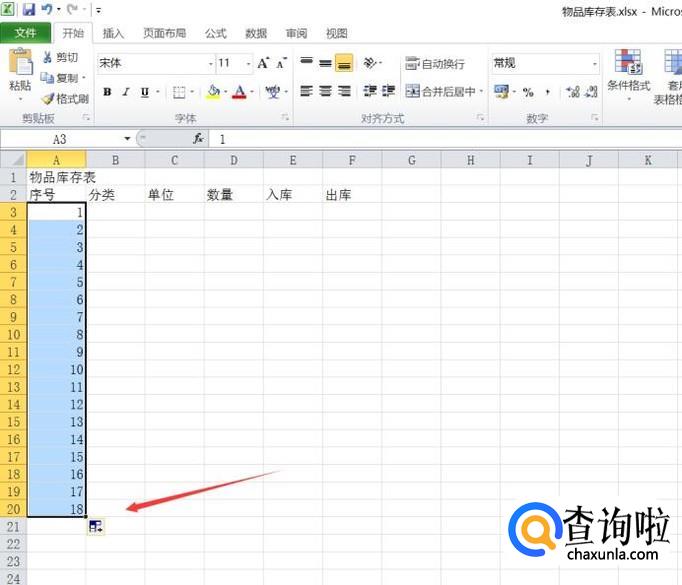Apply the yellow fill color bucket
682x585 pixels.
213,92
